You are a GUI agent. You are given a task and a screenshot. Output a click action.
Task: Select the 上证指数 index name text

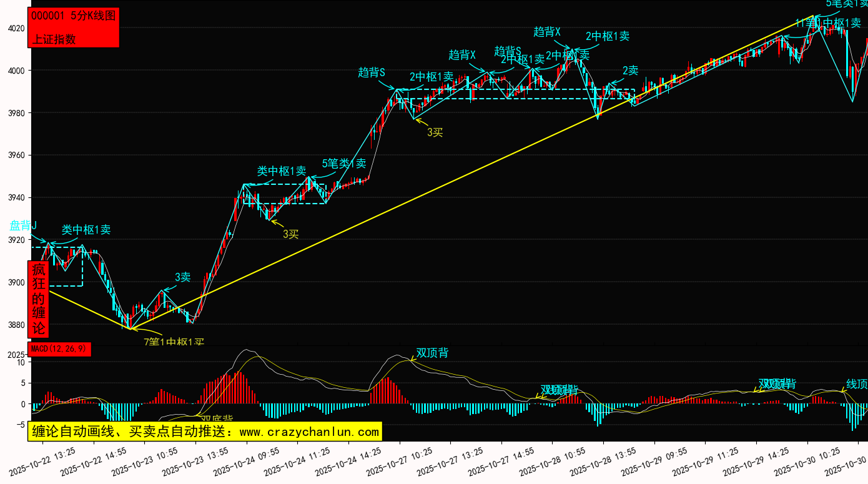point(54,39)
